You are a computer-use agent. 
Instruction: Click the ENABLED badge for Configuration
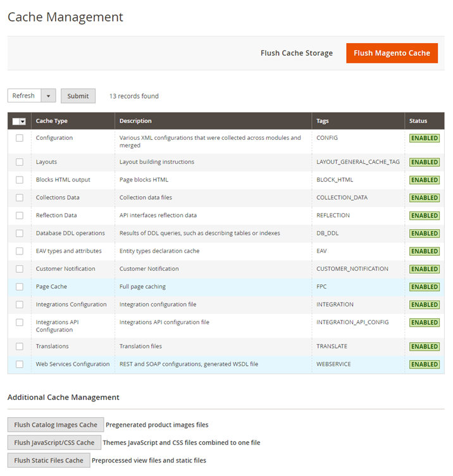pyautogui.click(x=424, y=138)
